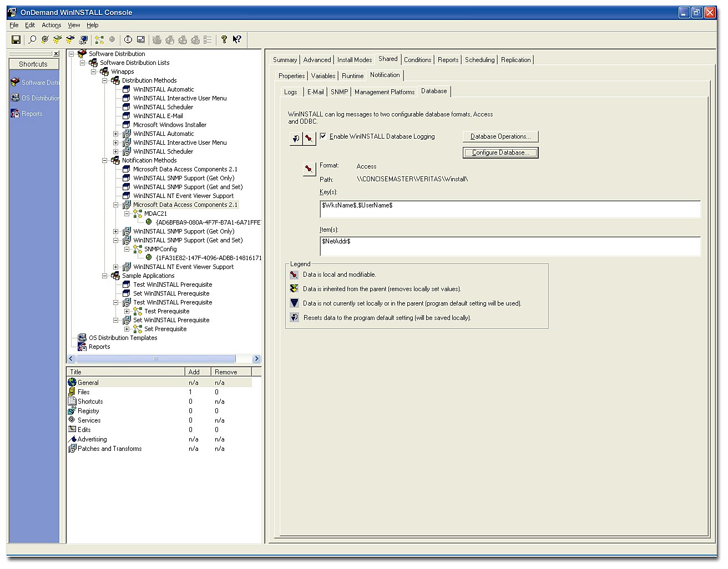Click the card window icon beside the clock
Screen dimensions: 728x569
pyautogui.click(x=141, y=39)
